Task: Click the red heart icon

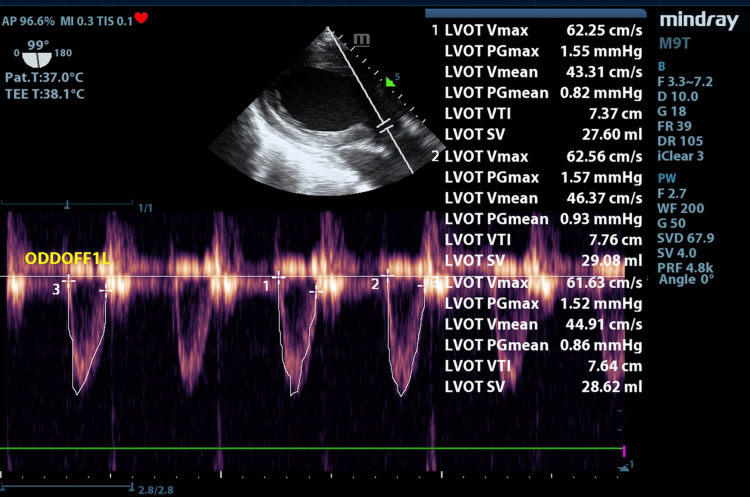Action: (x=141, y=18)
